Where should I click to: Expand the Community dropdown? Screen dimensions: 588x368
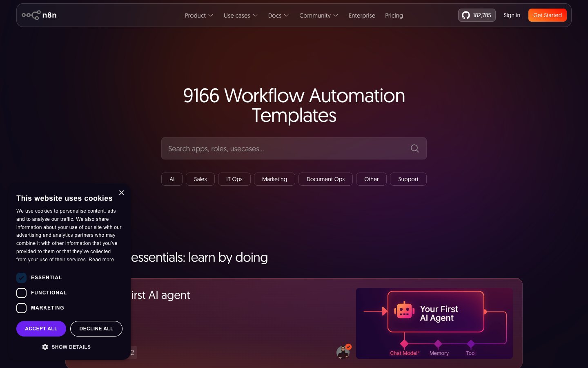tap(318, 15)
